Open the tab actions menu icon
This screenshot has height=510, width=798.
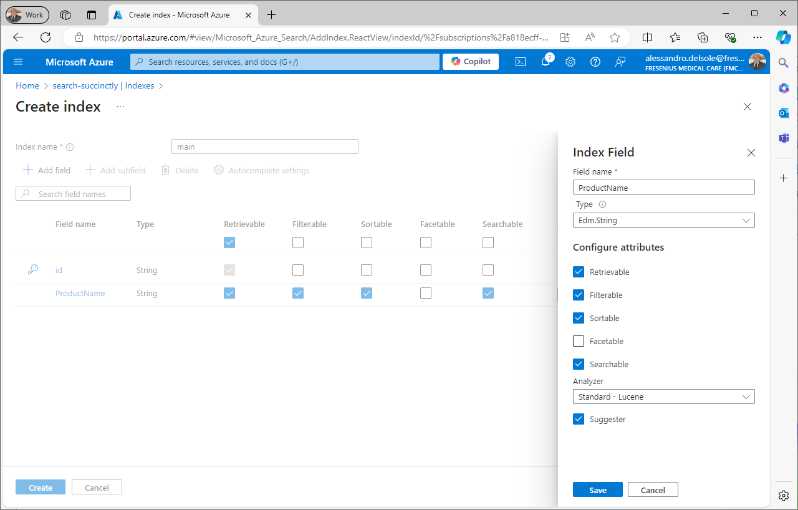(x=92, y=15)
